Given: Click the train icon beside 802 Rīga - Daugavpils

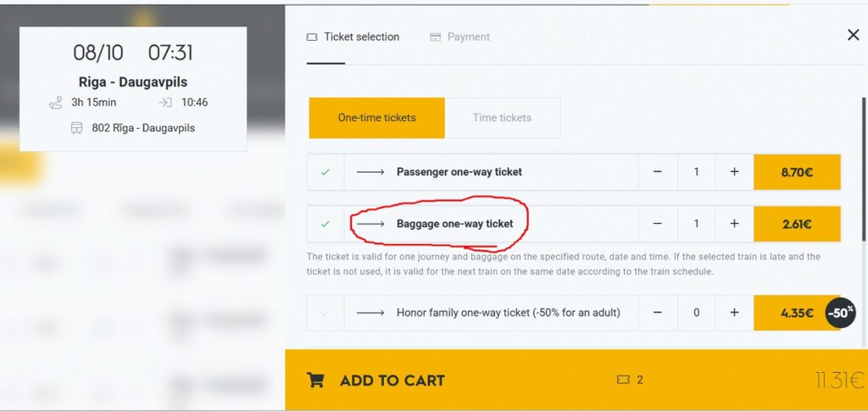Looking at the screenshot, I should [77, 128].
